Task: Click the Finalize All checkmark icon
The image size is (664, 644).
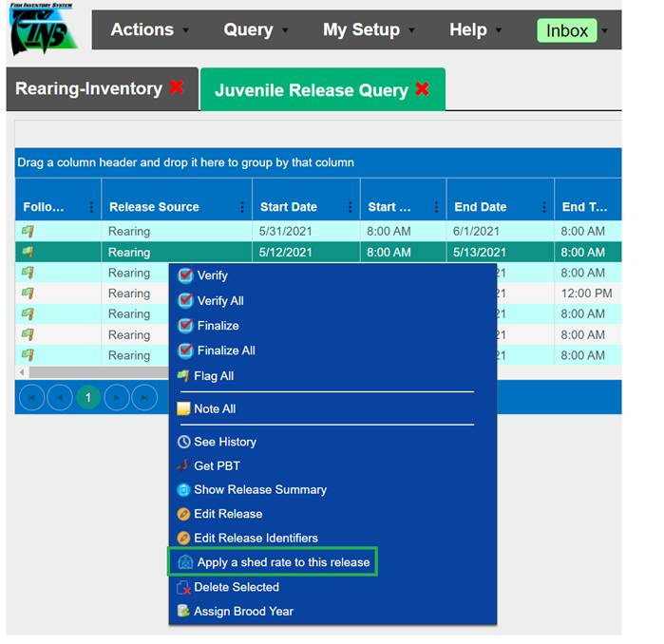Action: (x=185, y=350)
